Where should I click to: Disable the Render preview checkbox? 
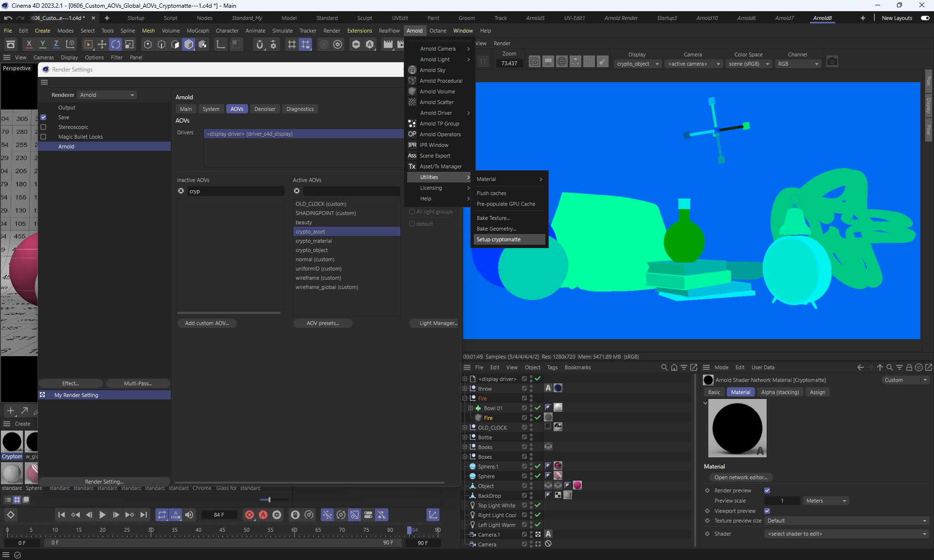click(767, 490)
